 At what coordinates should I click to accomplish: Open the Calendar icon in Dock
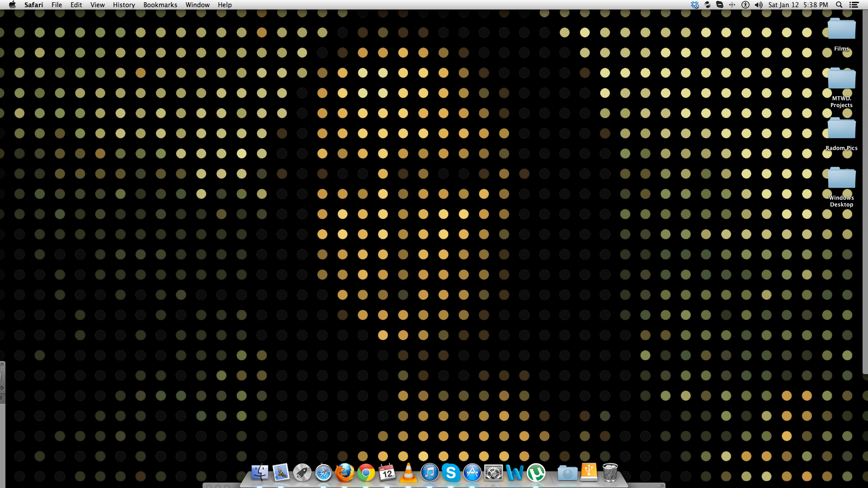pyautogui.click(x=387, y=473)
